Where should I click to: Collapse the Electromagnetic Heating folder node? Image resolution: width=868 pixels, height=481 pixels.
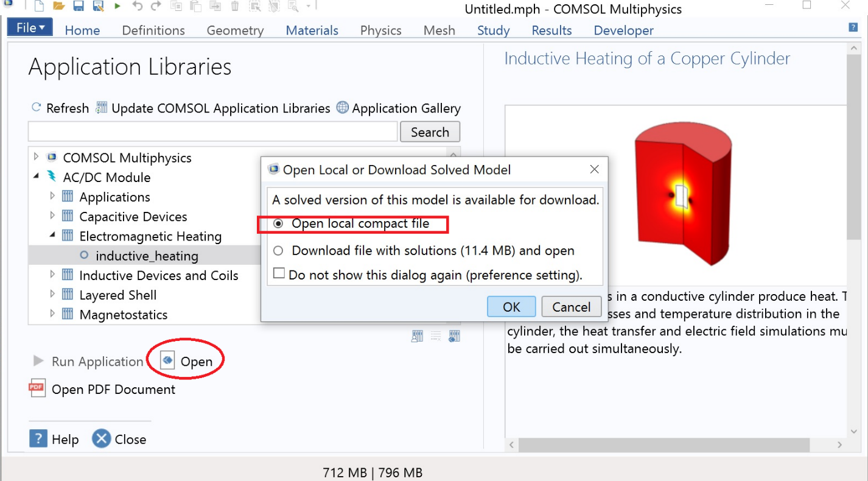coord(52,235)
